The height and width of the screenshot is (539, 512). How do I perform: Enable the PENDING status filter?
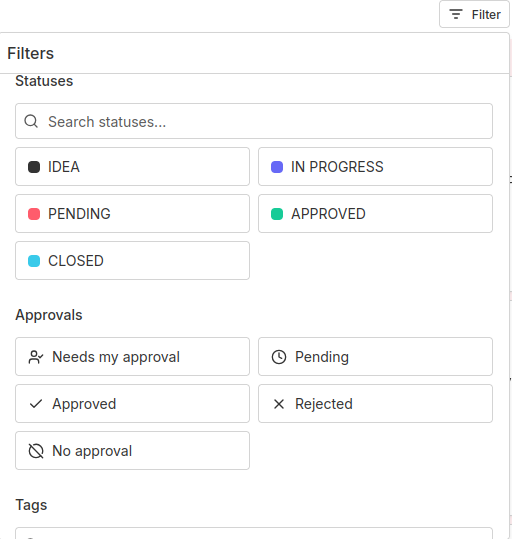click(132, 213)
